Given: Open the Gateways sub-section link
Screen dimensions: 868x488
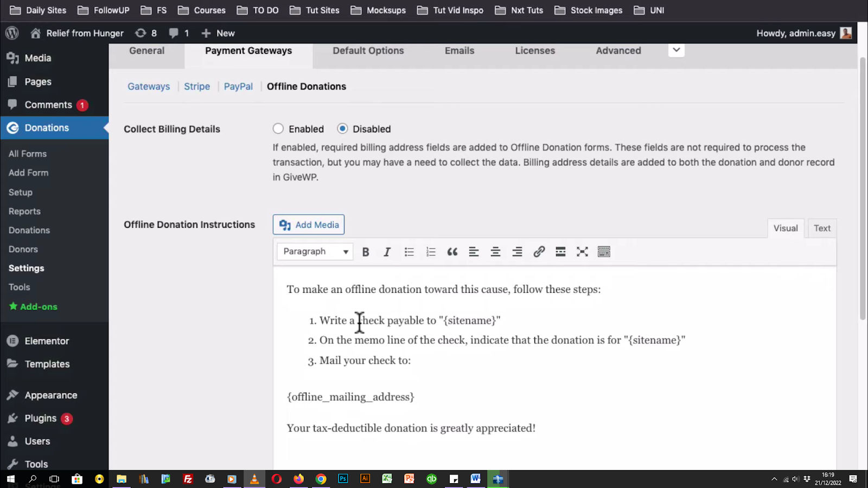Looking at the screenshot, I should point(149,86).
